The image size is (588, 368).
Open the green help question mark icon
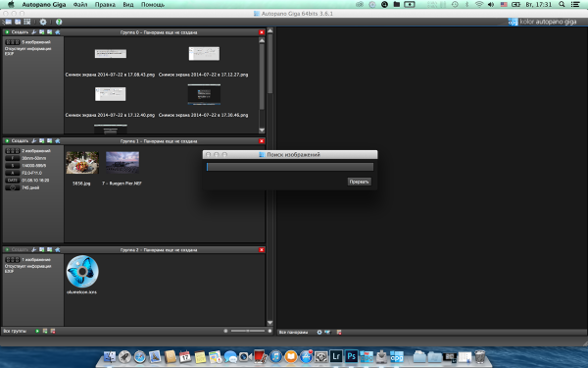pyautogui.click(x=59, y=22)
